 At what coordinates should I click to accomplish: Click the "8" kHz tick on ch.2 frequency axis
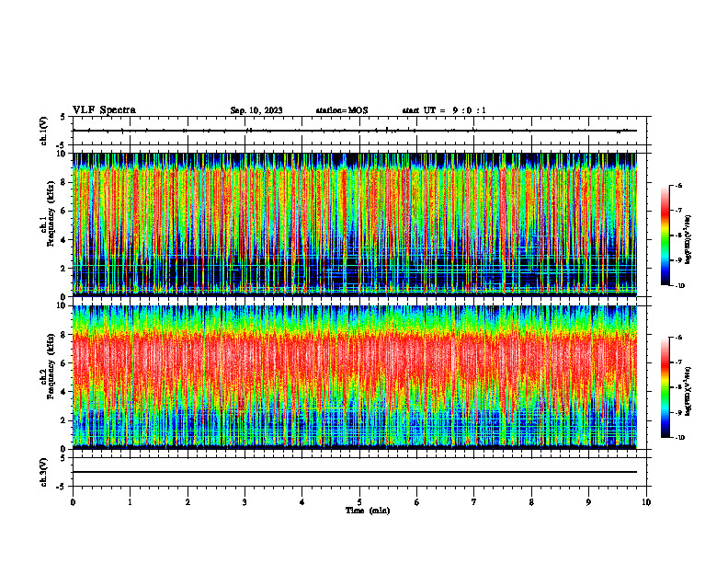64,335
